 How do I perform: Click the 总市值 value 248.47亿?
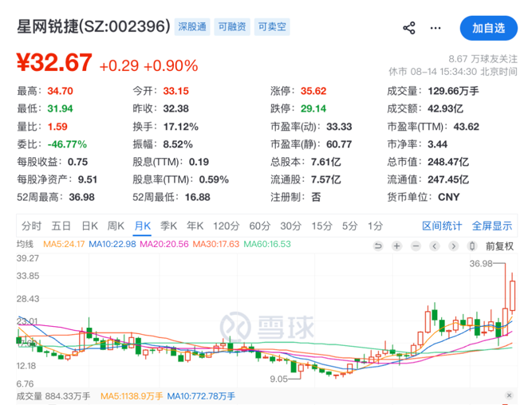pyautogui.click(x=448, y=162)
